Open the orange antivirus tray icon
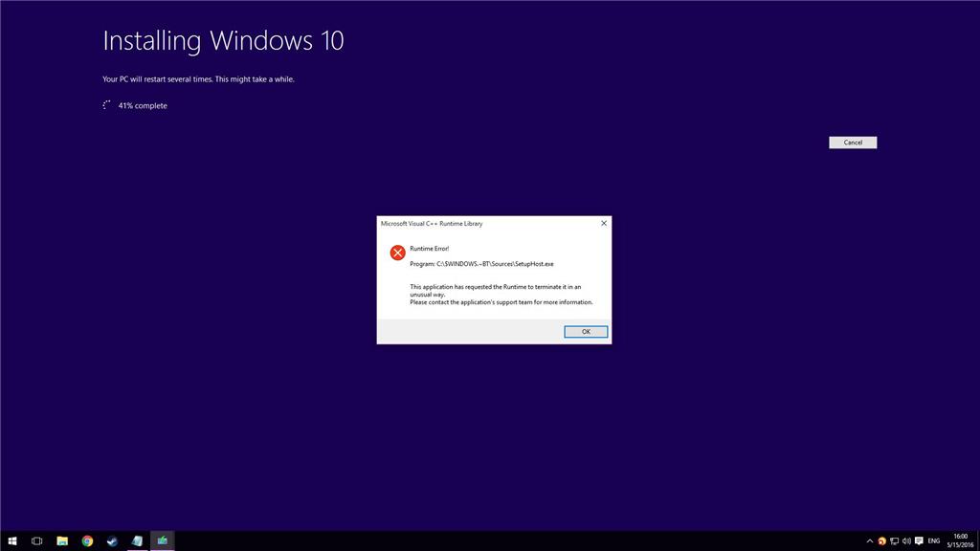Viewport: 980px width, 551px height. click(881, 541)
